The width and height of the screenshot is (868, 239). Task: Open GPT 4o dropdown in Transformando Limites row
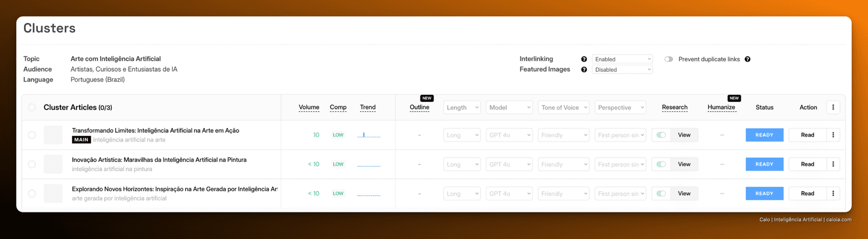point(509,135)
